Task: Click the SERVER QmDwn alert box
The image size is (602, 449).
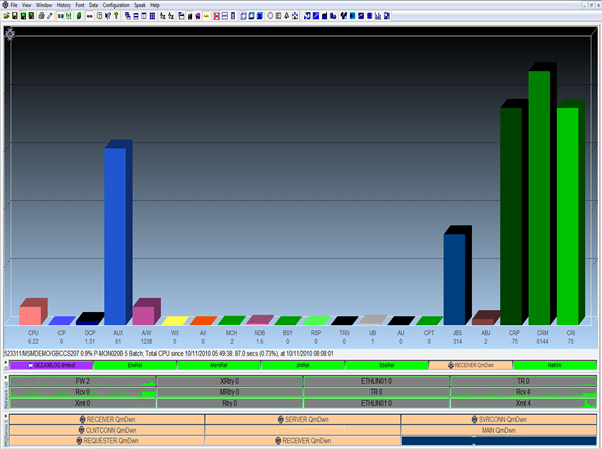Action: point(302,419)
